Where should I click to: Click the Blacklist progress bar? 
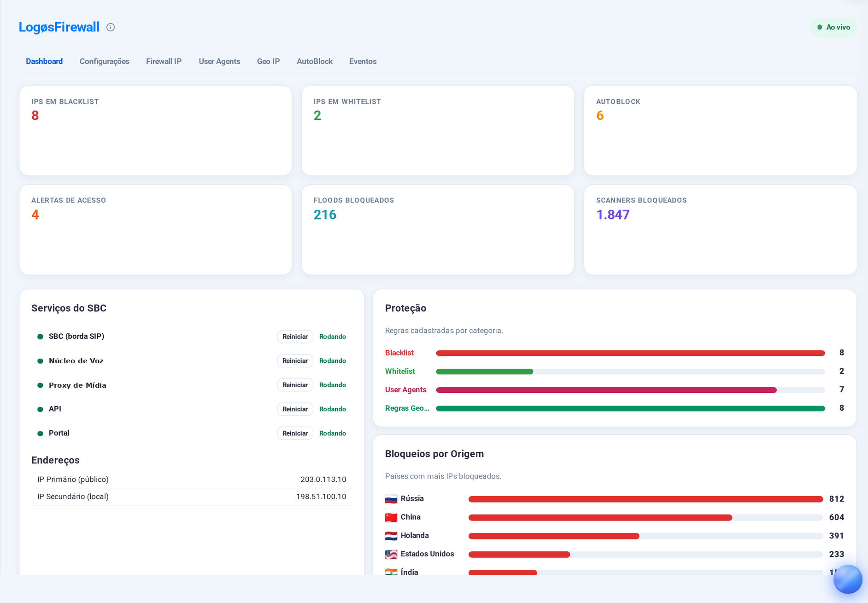pos(630,353)
